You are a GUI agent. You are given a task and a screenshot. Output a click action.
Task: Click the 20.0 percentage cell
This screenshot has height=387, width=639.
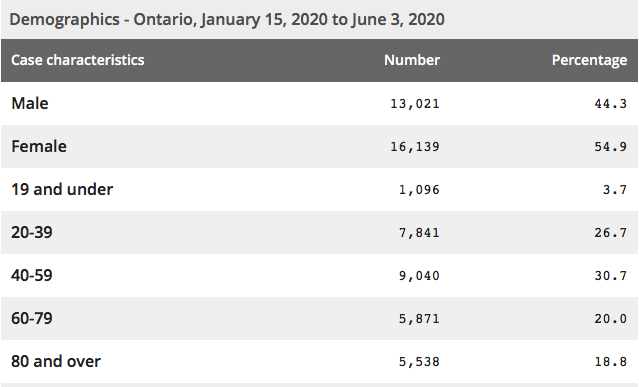610,319
